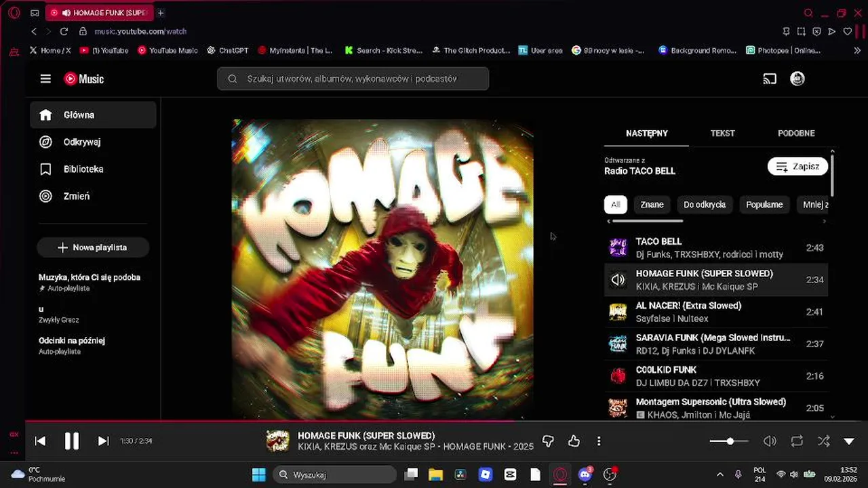Open the hamburger guide menu
Image resolution: width=868 pixels, height=488 pixels.
tap(45, 79)
